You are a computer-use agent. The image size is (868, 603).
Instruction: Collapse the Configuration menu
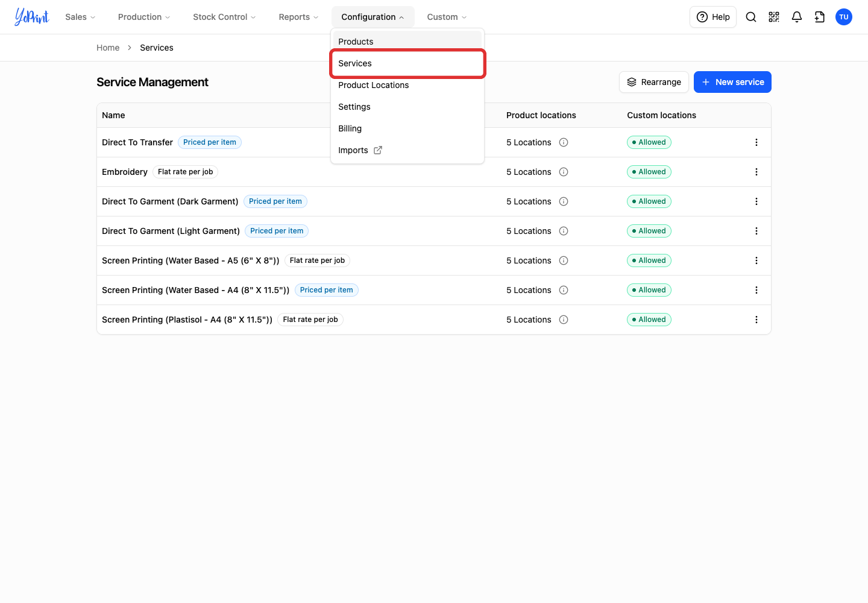point(373,17)
